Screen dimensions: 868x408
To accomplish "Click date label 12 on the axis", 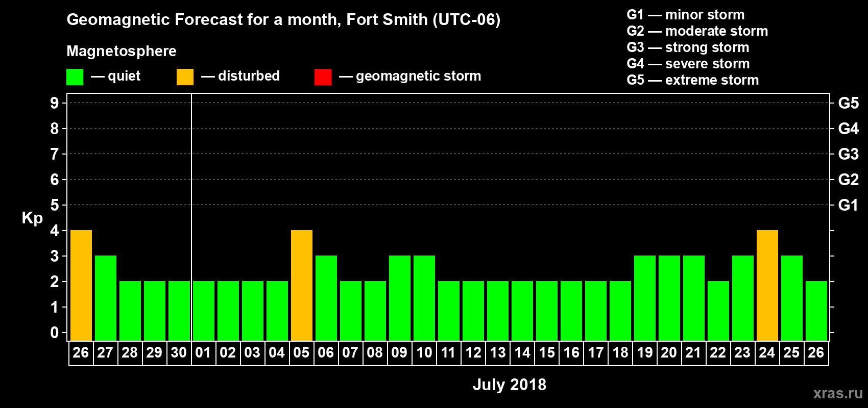I will point(473,352).
